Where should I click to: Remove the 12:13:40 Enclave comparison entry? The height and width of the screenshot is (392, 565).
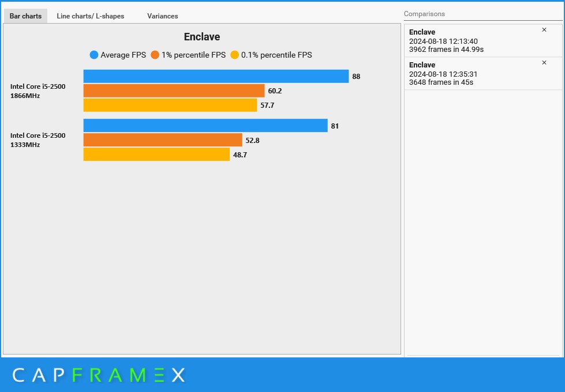(x=544, y=30)
